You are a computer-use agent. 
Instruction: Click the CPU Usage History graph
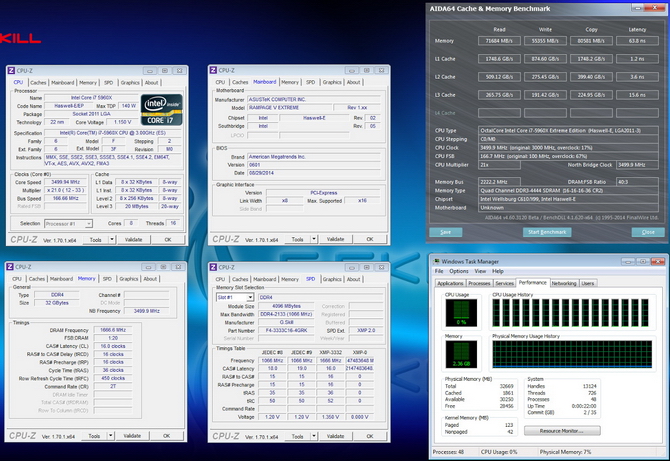click(x=570, y=313)
